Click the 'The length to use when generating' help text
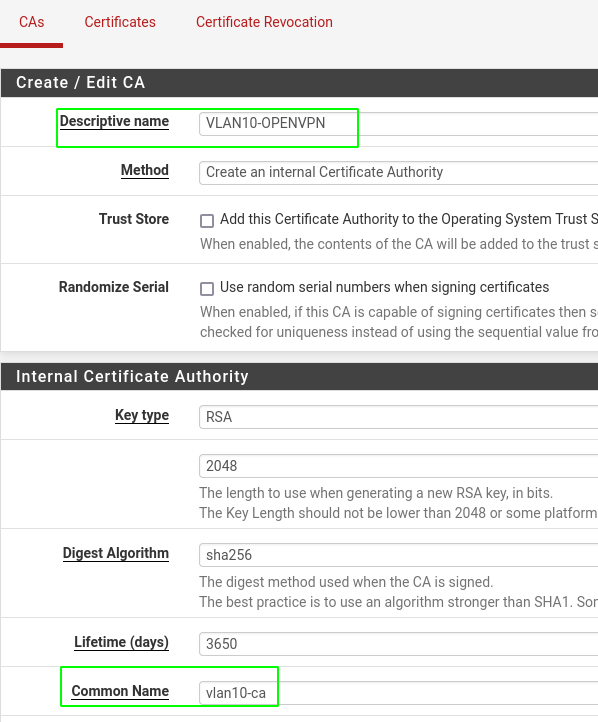Image resolution: width=598 pixels, height=722 pixels. pos(376,493)
